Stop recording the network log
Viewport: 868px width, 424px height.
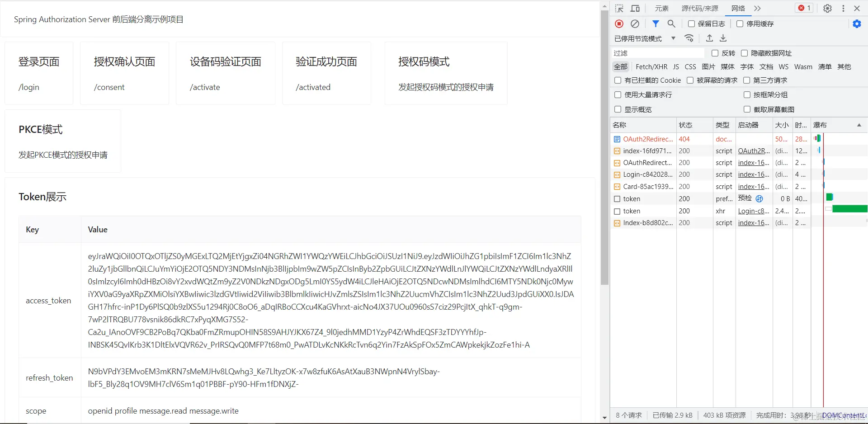point(619,24)
